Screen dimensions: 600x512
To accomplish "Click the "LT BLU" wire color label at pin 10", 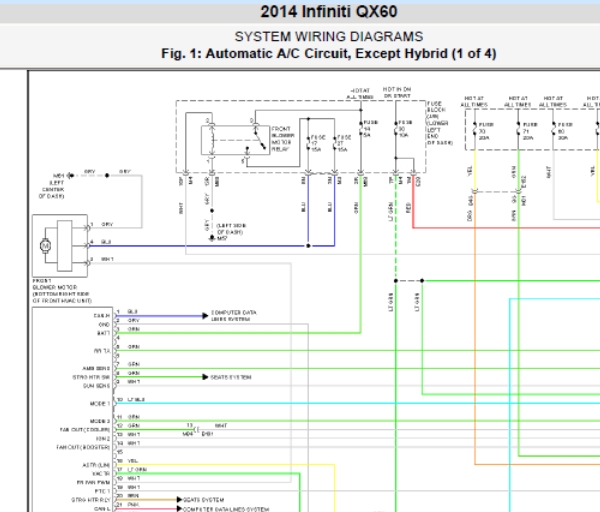I will pos(136,399).
